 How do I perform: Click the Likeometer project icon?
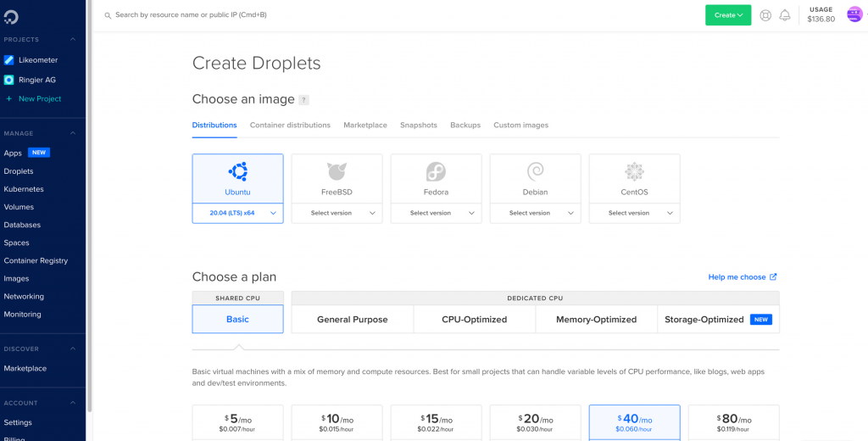[8, 60]
